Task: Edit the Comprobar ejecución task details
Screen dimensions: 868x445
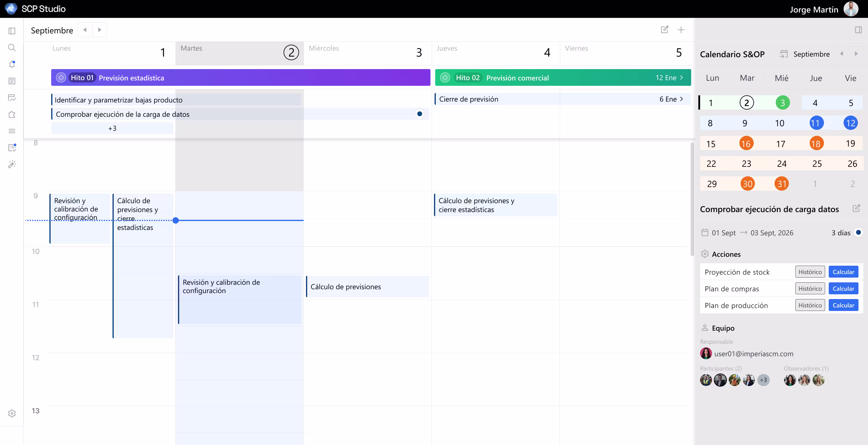Action: [x=856, y=208]
